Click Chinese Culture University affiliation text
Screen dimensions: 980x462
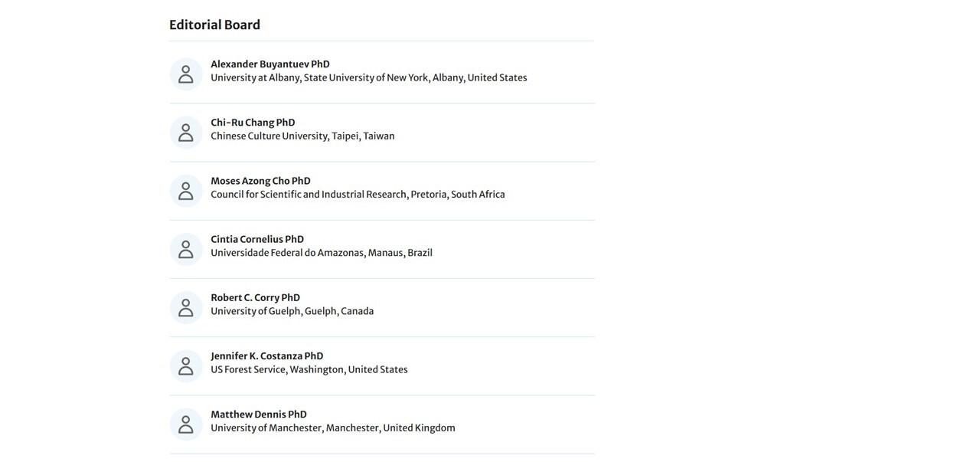pos(302,136)
